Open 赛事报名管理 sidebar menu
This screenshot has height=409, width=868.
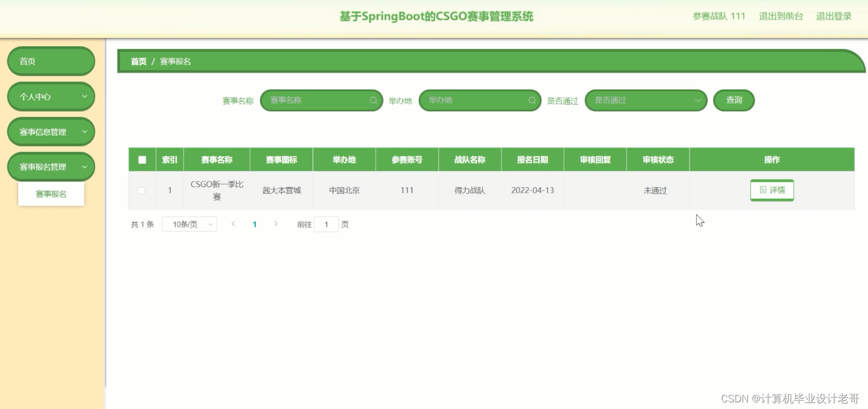pos(51,167)
